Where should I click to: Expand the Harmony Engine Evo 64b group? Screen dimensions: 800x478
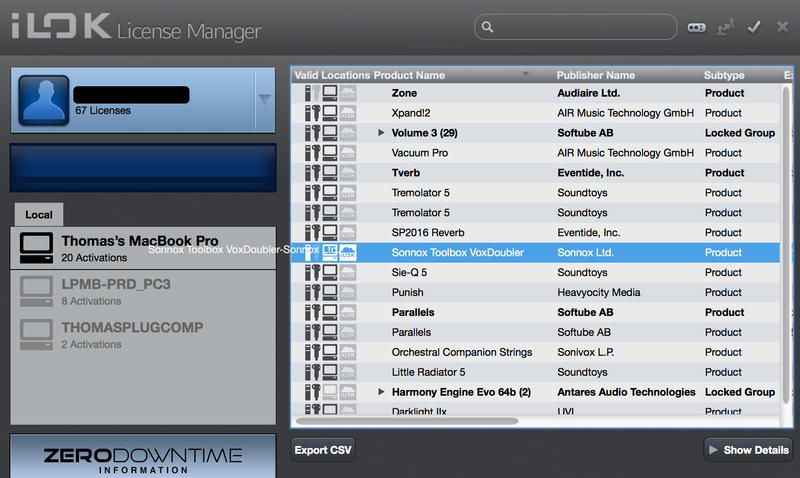point(381,392)
